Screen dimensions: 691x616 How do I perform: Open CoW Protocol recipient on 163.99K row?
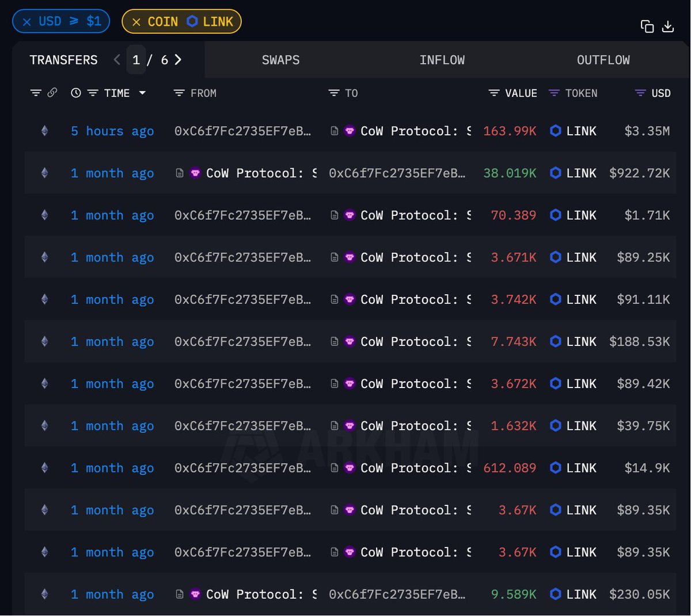coord(416,131)
